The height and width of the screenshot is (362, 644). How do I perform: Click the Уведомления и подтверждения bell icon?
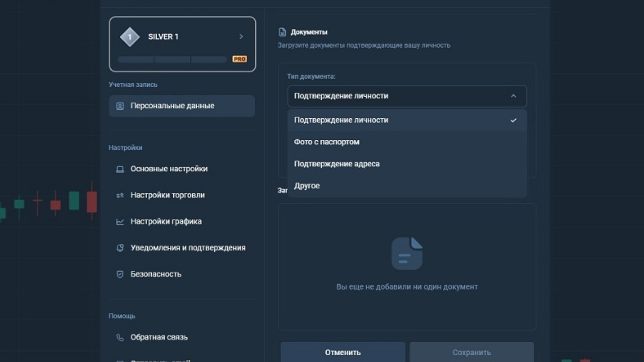pos(120,248)
